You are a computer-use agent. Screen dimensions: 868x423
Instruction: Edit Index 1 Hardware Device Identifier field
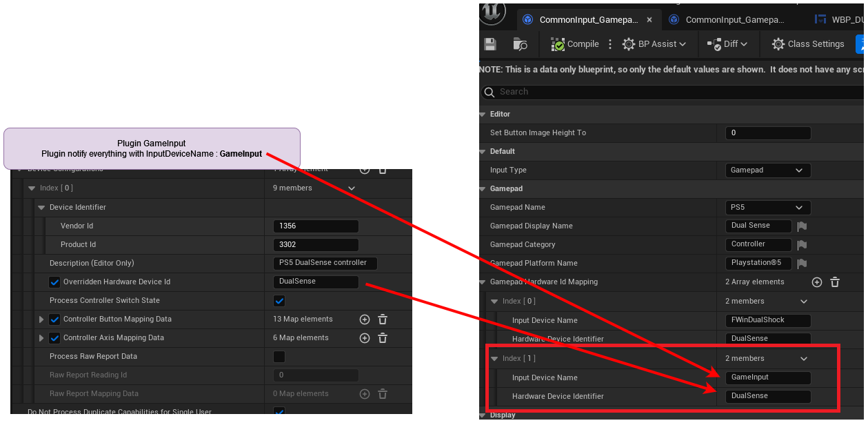pyautogui.click(x=768, y=397)
